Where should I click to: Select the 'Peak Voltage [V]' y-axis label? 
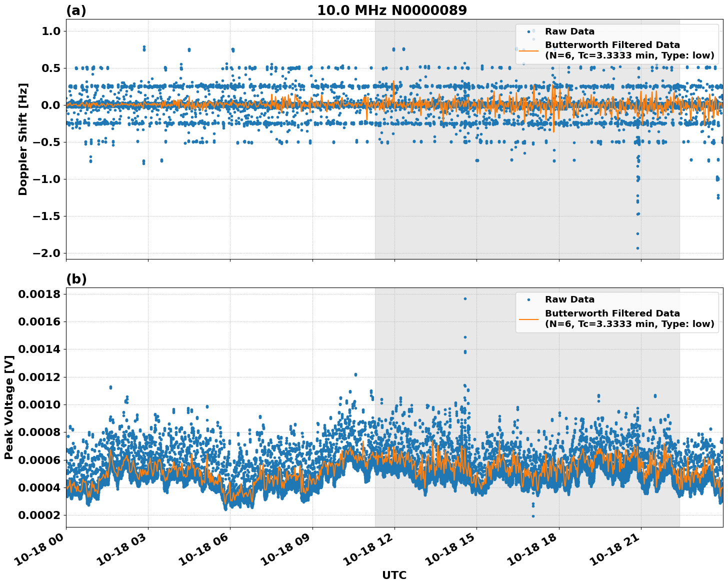coord(9,407)
